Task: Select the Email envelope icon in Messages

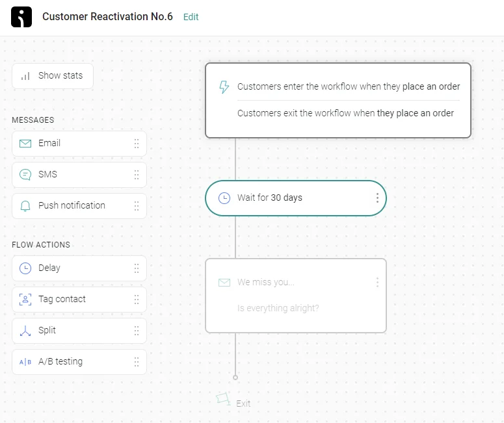Action: [25, 143]
